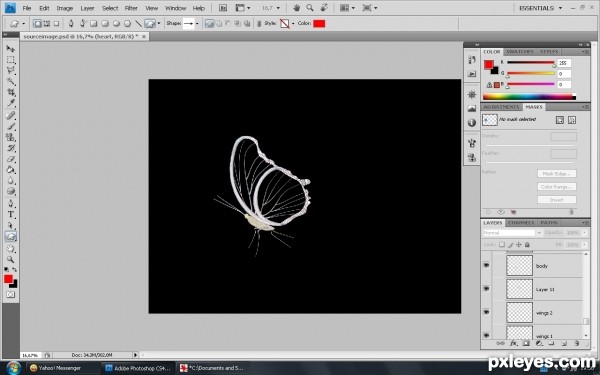Screen dimensions: 600x375
Task: Click the Color Range button
Action: 556,187
